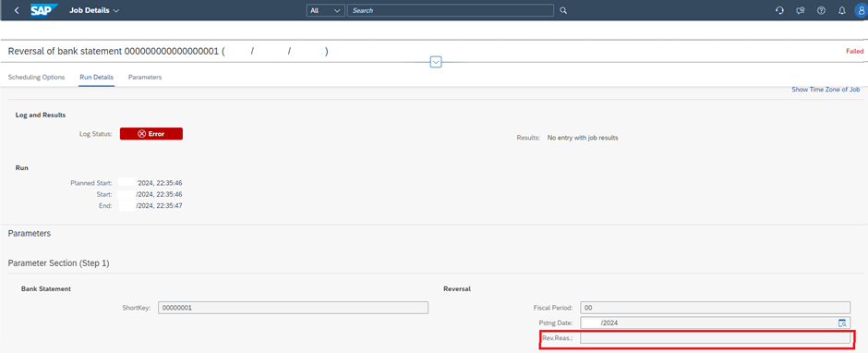Open the Job Details title dropdown

[x=94, y=10]
